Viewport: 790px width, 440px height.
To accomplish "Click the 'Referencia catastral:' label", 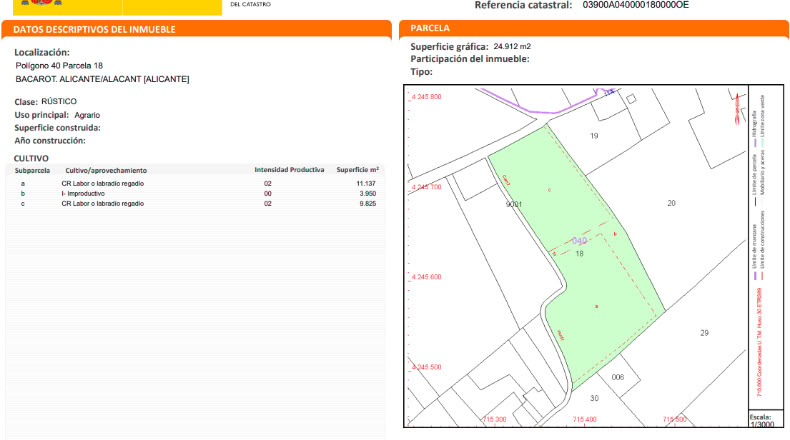I will [523, 5].
